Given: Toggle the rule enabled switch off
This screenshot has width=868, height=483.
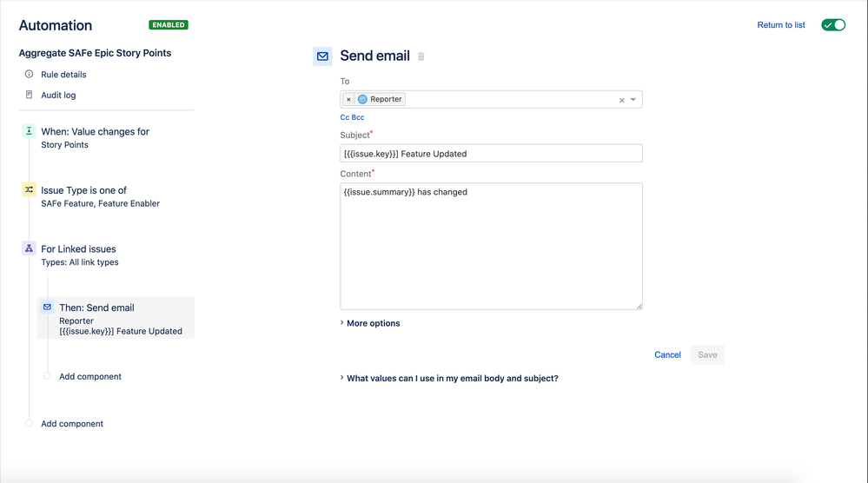Looking at the screenshot, I should [833, 25].
